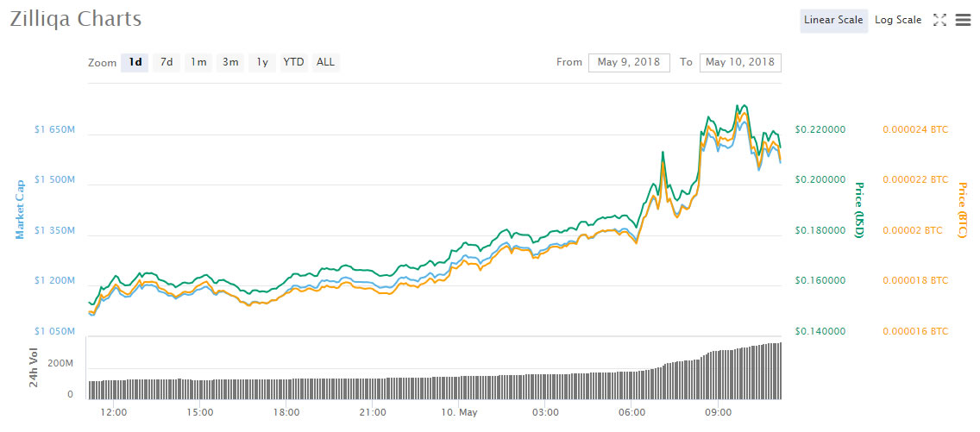This screenshot has width=980, height=432.
Task: Click the From date field
Action: 629,62
